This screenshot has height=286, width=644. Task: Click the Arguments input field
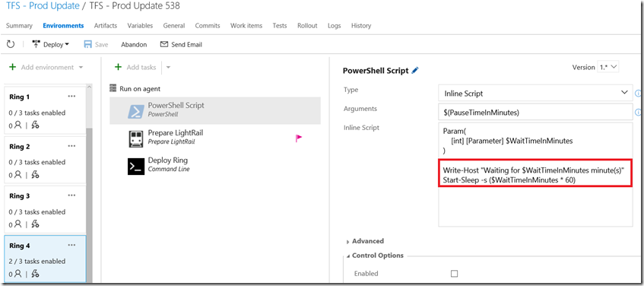click(535, 112)
